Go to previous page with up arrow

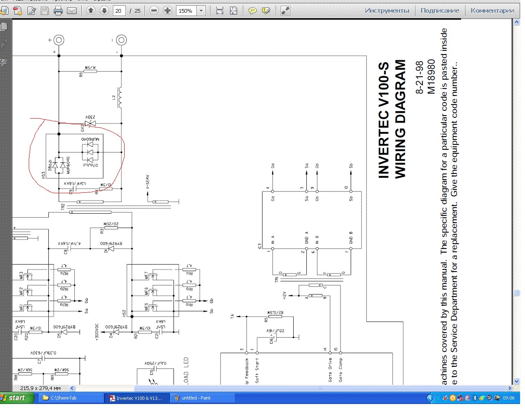[x=91, y=11]
